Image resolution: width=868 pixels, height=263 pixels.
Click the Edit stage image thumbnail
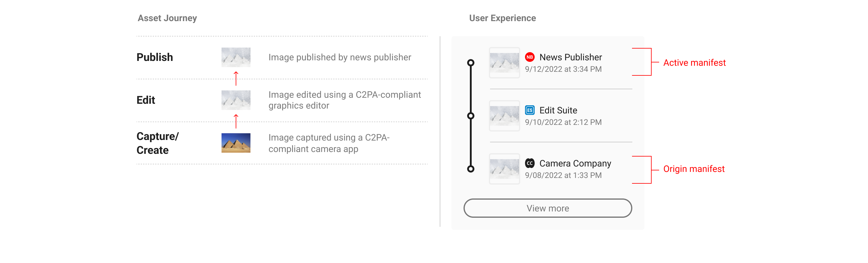[236, 100]
